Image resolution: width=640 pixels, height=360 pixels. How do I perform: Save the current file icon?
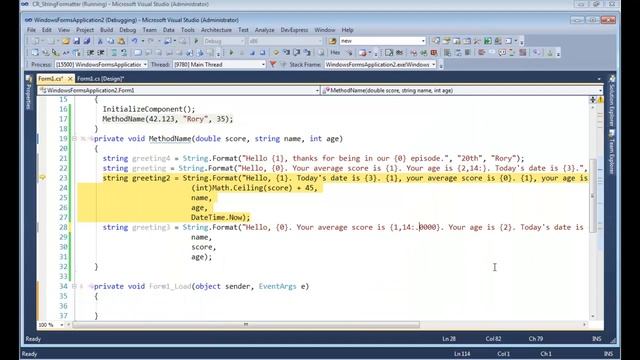tap(76, 41)
